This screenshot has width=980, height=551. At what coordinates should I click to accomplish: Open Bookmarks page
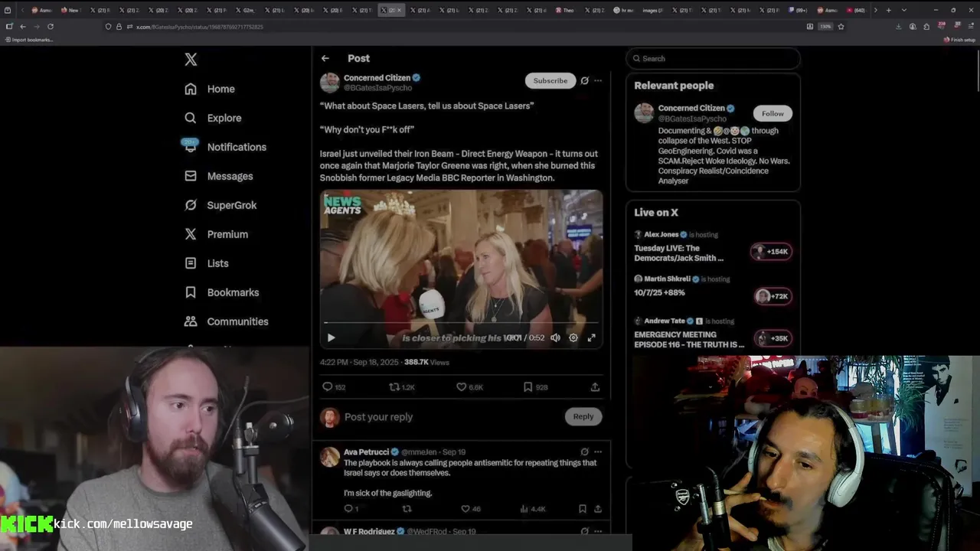point(233,292)
